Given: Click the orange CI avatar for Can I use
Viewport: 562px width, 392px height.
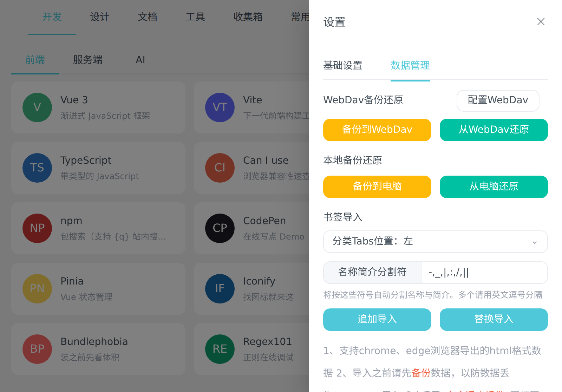Looking at the screenshot, I should (220, 168).
